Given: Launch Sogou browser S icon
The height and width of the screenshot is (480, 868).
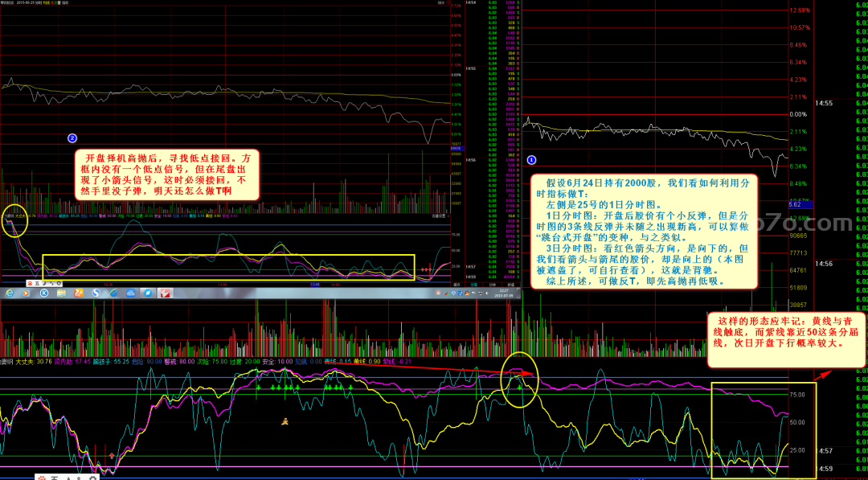Looking at the screenshot, I should click(96, 293).
